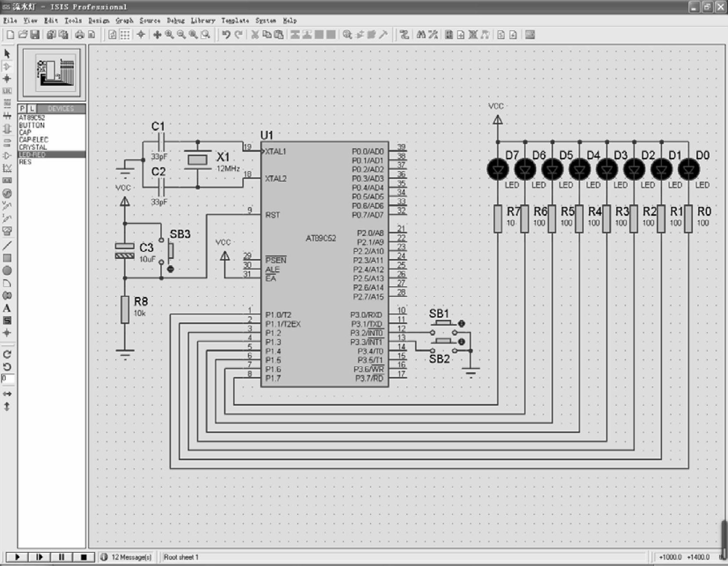Select AT89C52 in the devices list
Screen dimensions: 728x566
click(x=32, y=118)
